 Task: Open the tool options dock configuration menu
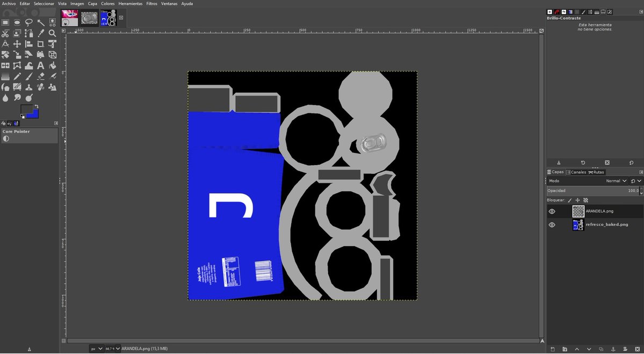(x=641, y=12)
